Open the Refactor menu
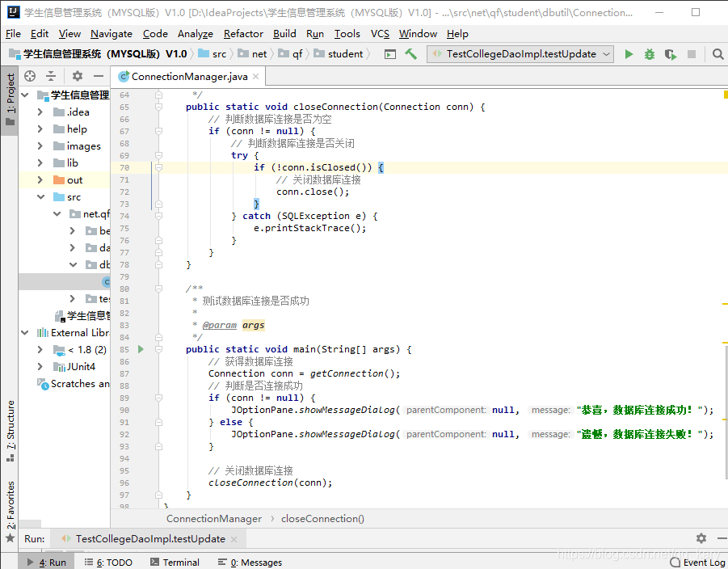Viewport: 728px width, 569px height. 243,34
